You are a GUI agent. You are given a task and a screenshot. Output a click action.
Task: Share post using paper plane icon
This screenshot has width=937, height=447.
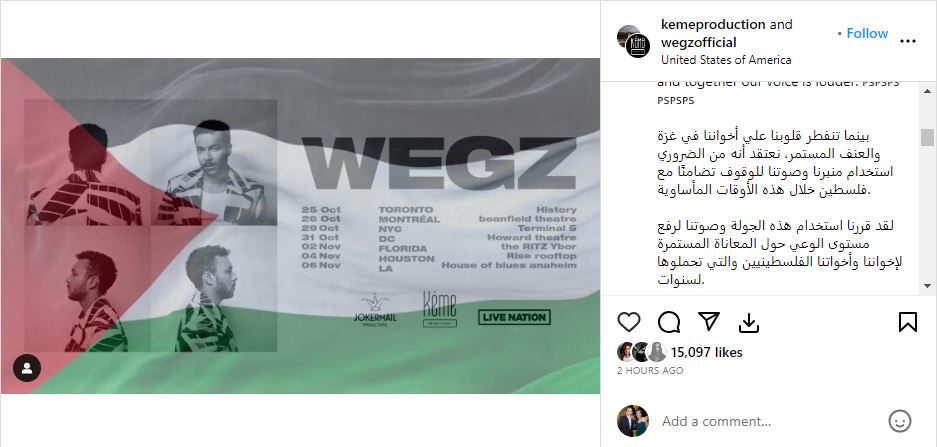708,322
